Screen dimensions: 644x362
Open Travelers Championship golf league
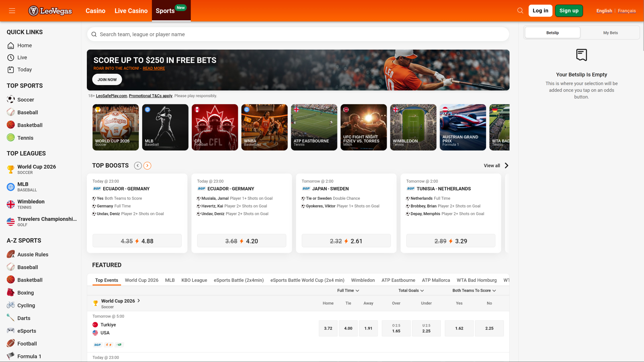(x=42, y=222)
